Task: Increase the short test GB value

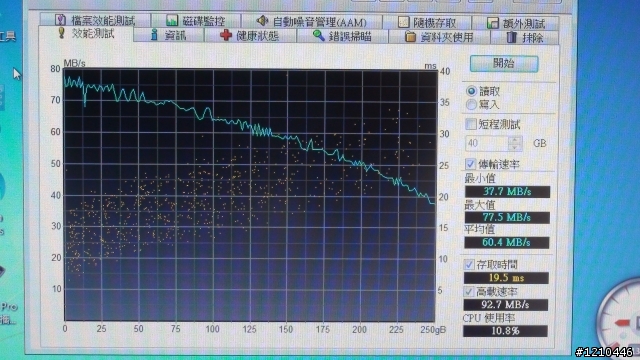Action: pyautogui.click(x=515, y=140)
